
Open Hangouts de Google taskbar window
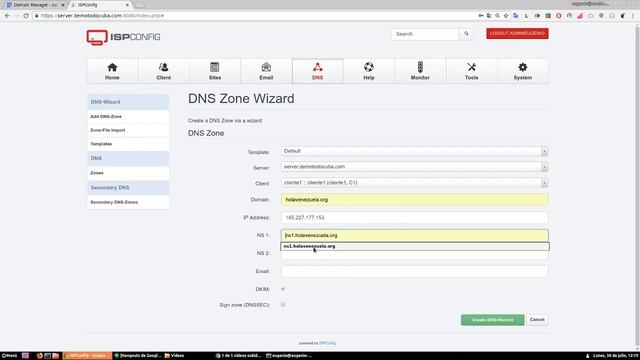click(x=138, y=356)
